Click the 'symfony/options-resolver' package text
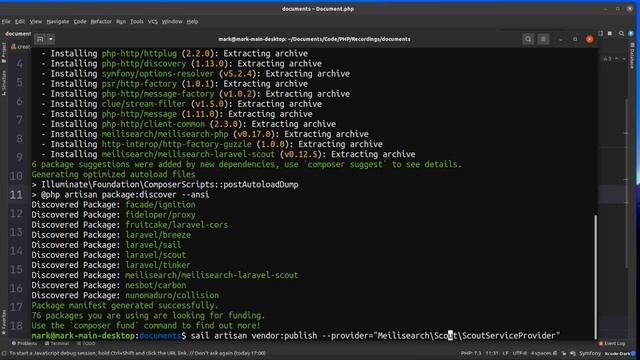The width and height of the screenshot is (640, 360). click(x=158, y=74)
